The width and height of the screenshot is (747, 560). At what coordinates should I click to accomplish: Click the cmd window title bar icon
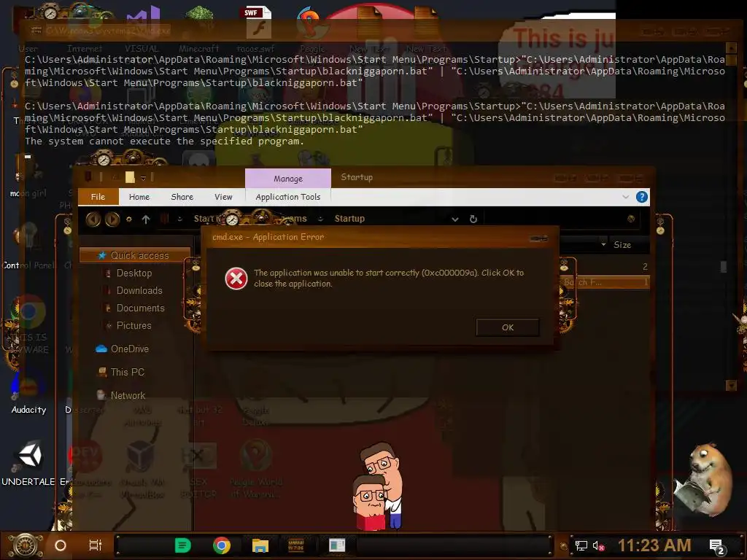pyautogui.click(x=36, y=30)
